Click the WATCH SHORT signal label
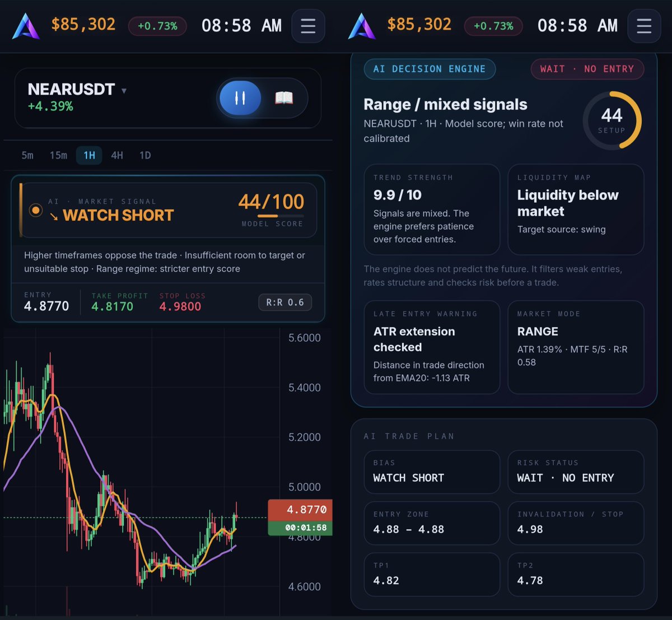This screenshot has height=620, width=672. pyautogui.click(x=118, y=215)
